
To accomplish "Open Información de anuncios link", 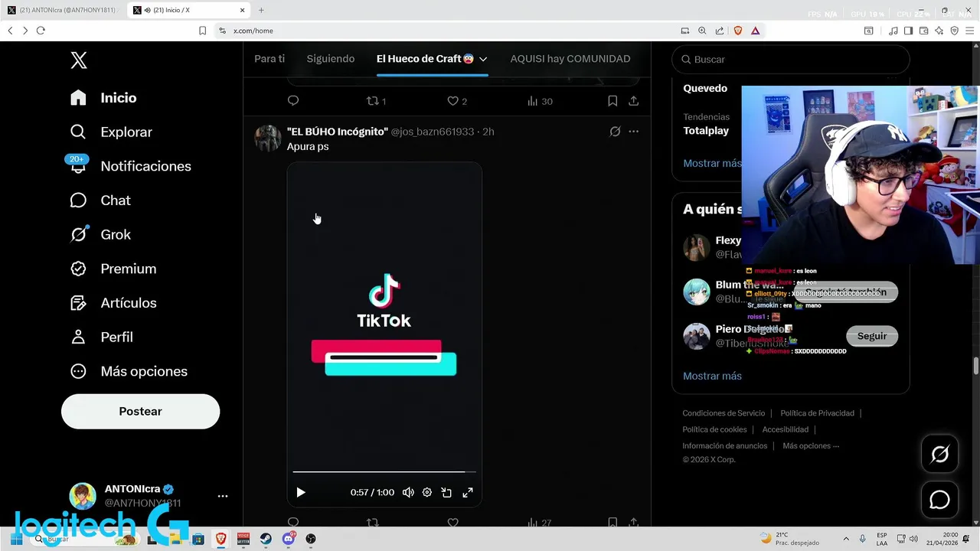I will point(725,445).
